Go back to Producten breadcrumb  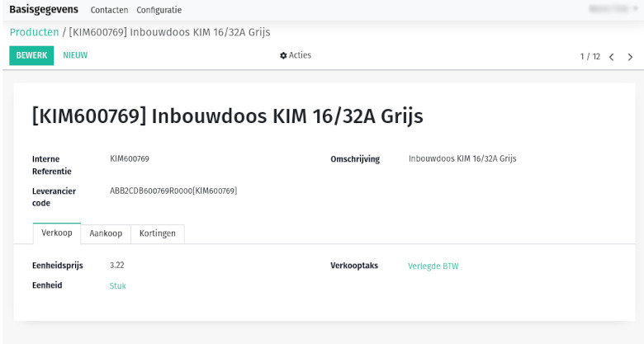click(x=34, y=32)
